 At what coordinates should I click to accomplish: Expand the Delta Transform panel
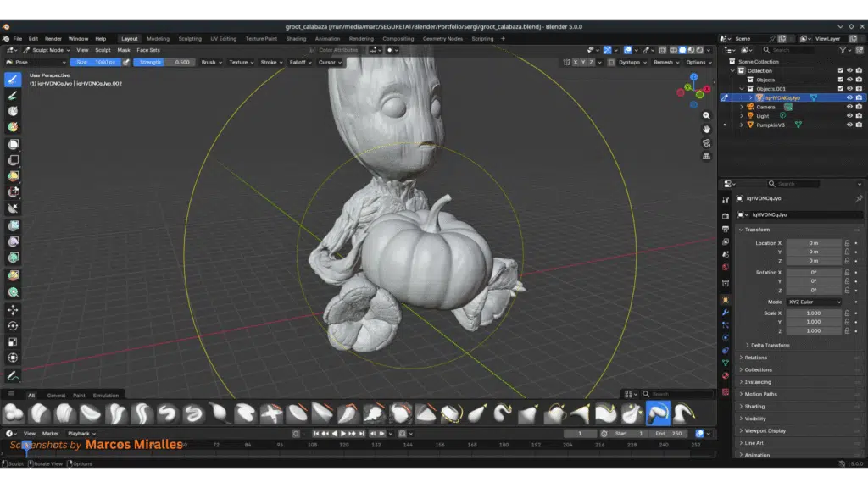[x=766, y=345]
